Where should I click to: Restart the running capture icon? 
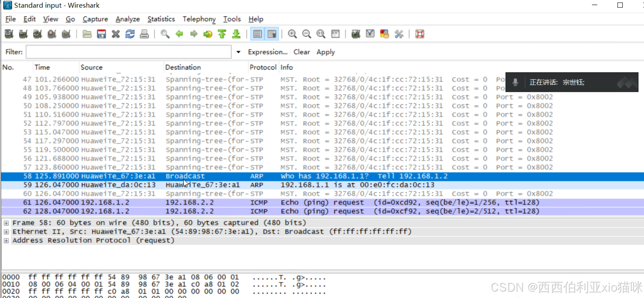point(66,34)
